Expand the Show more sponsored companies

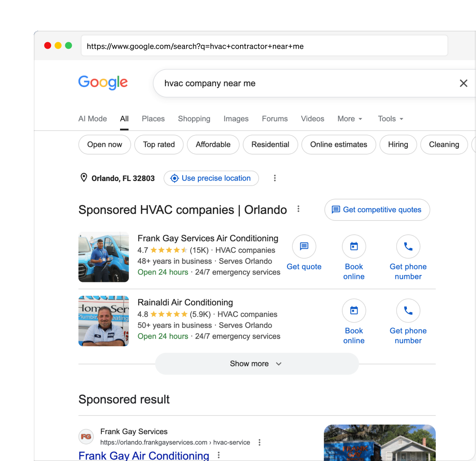pyautogui.click(x=257, y=364)
